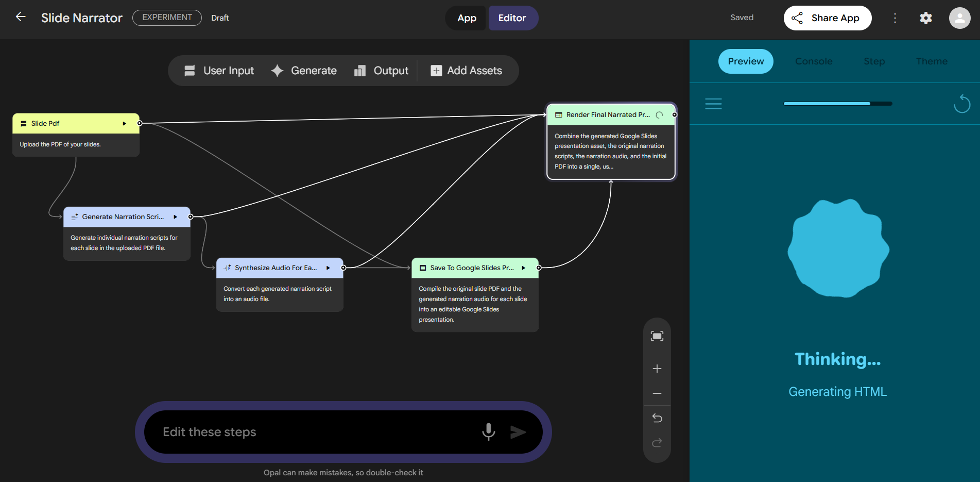Screen dimensions: 980x482
Task: Select the Theme tab
Action: pyautogui.click(x=931, y=61)
